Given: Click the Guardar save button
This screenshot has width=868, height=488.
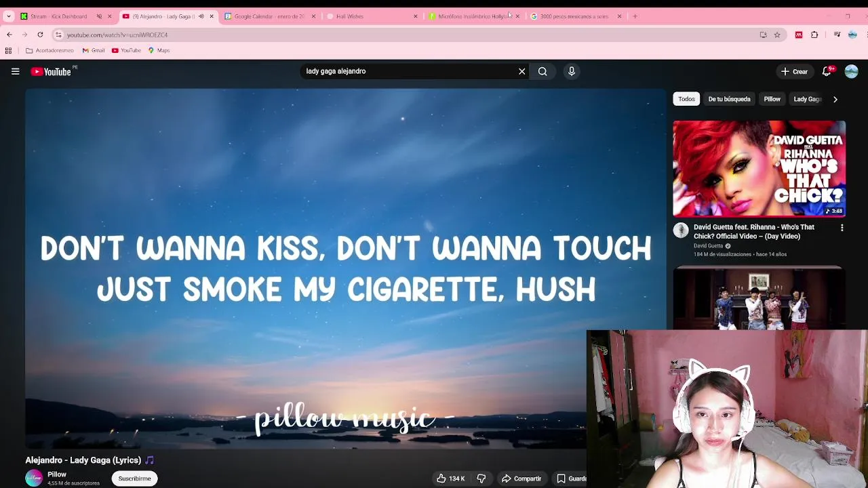Looking at the screenshot, I should click(571, 479).
